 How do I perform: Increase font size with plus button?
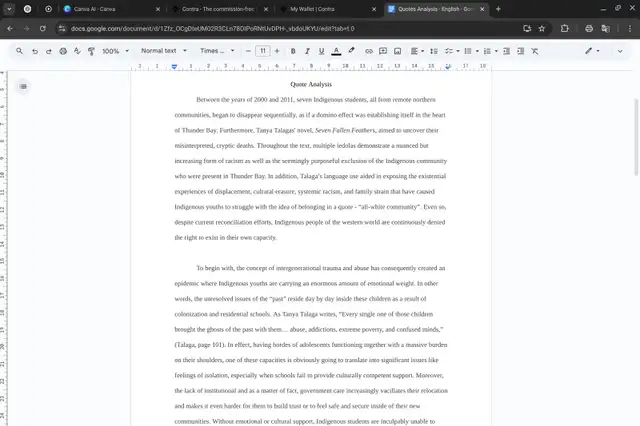tap(277, 51)
